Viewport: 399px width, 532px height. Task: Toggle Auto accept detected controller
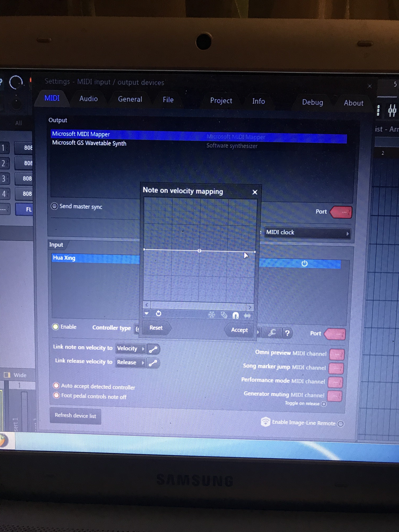[56, 386]
